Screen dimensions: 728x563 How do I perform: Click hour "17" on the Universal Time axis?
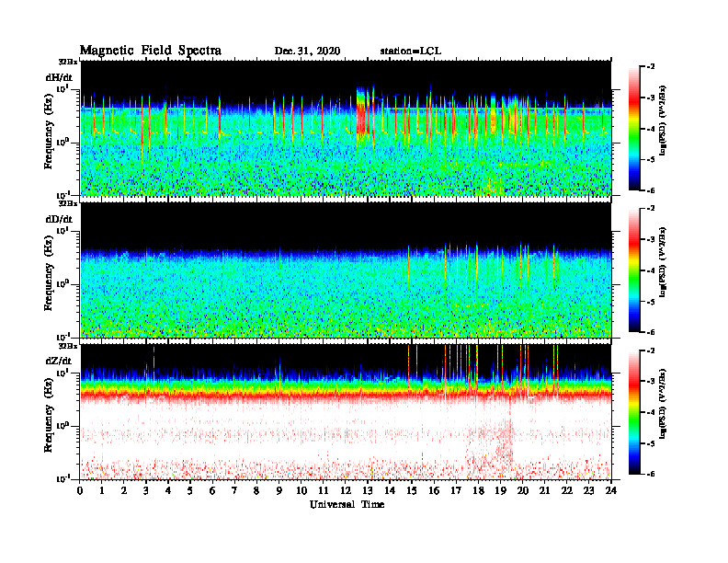pyautogui.click(x=457, y=490)
